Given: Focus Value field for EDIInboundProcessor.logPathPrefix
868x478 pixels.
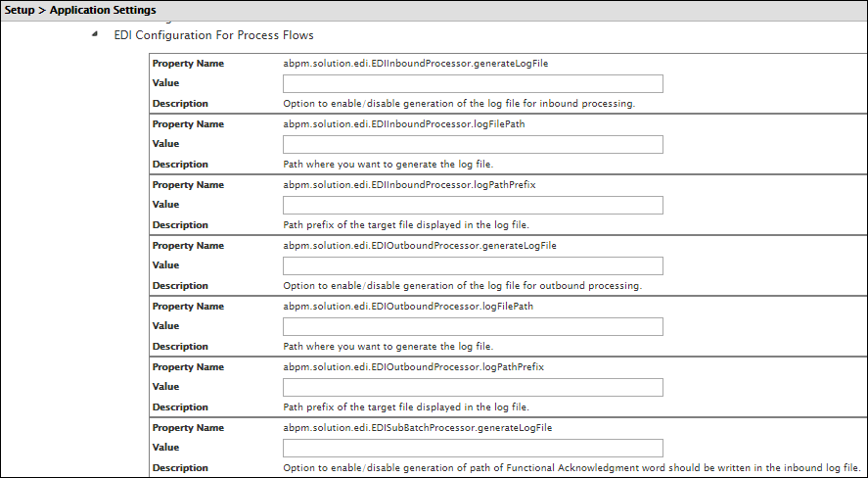Looking at the screenshot, I should click(x=473, y=205).
